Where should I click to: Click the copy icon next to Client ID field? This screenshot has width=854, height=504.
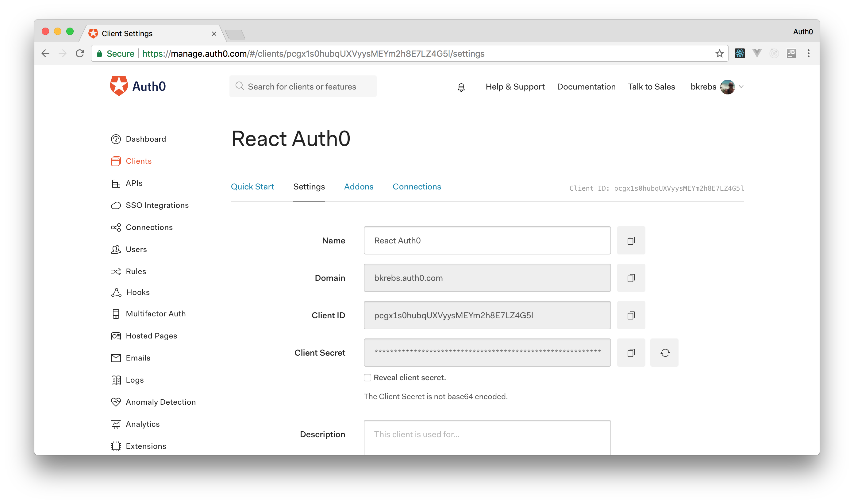point(631,315)
